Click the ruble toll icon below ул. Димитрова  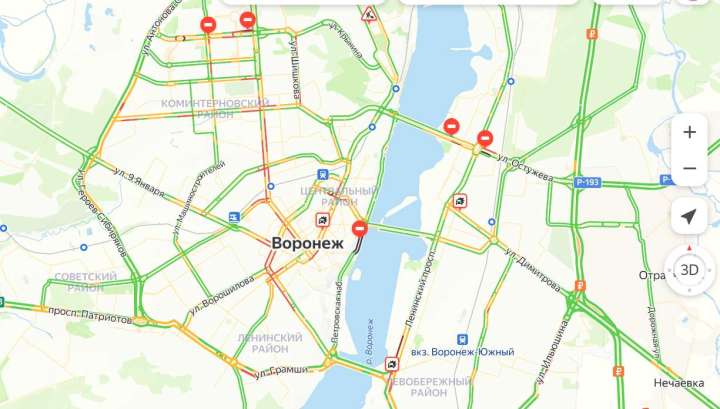click(x=580, y=286)
